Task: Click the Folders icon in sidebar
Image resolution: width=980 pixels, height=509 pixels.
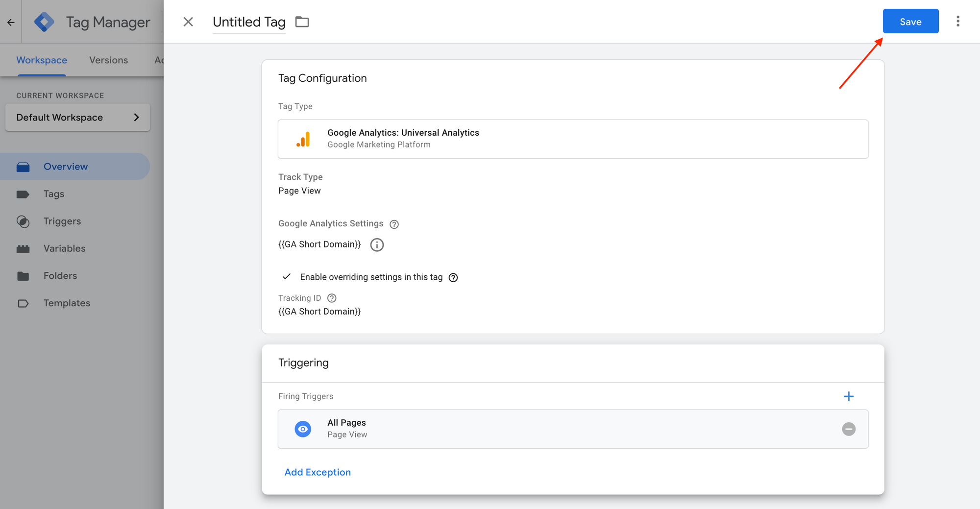Action: point(23,276)
